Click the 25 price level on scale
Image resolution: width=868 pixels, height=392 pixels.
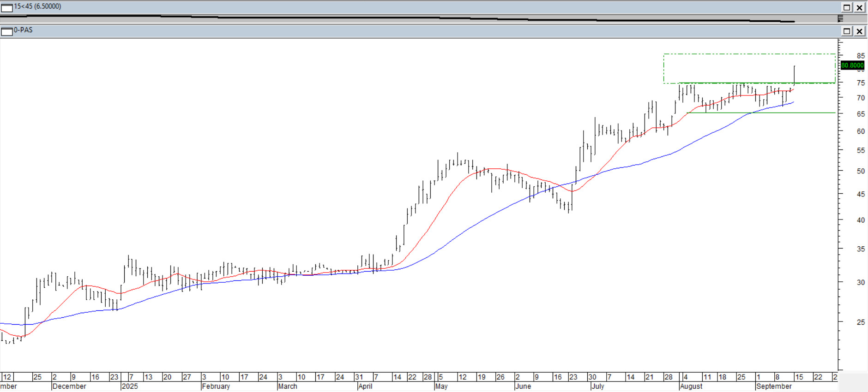tap(860, 322)
